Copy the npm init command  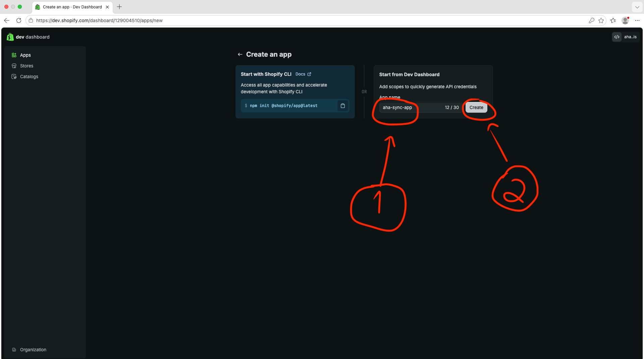(x=343, y=106)
